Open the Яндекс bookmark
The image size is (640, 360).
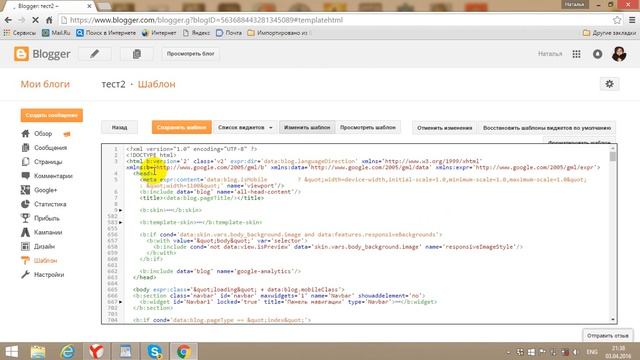196,33
